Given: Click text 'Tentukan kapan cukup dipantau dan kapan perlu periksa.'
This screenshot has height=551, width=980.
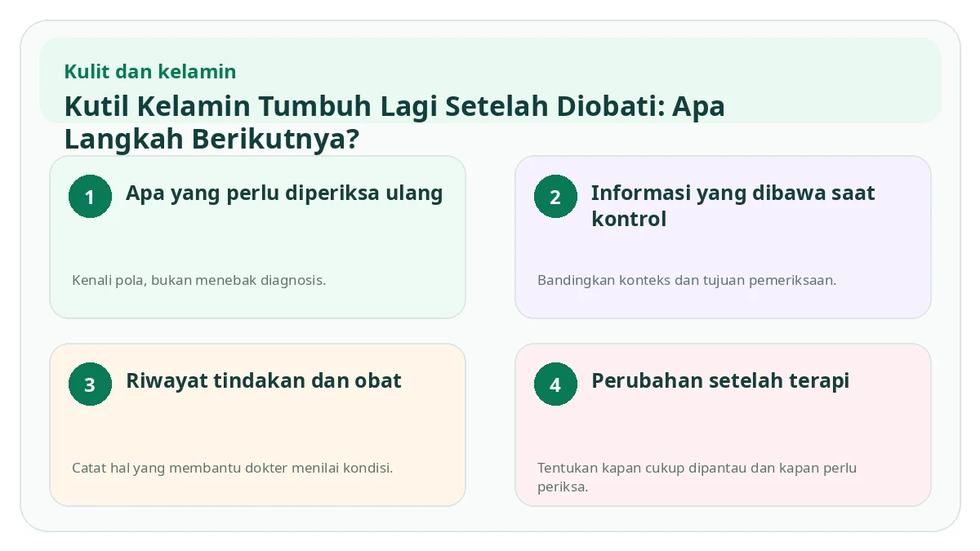Looking at the screenshot, I should [697, 478].
